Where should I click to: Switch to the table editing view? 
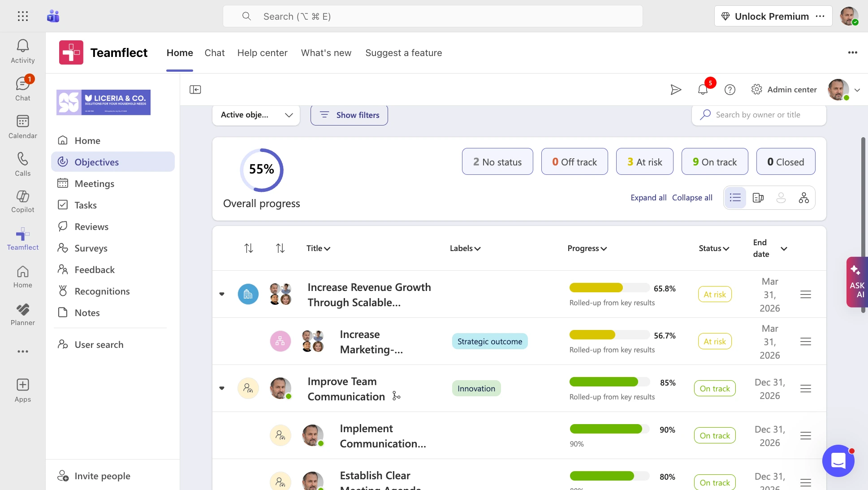click(758, 197)
